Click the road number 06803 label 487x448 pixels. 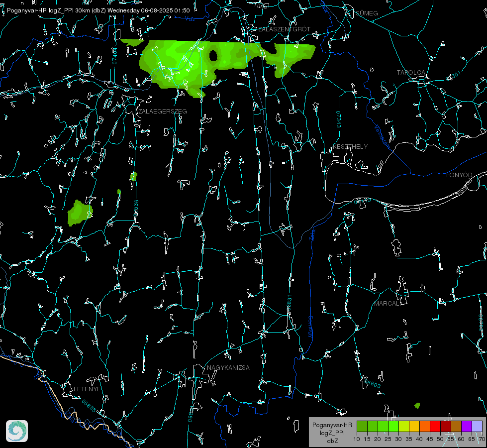[x=373, y=384]
